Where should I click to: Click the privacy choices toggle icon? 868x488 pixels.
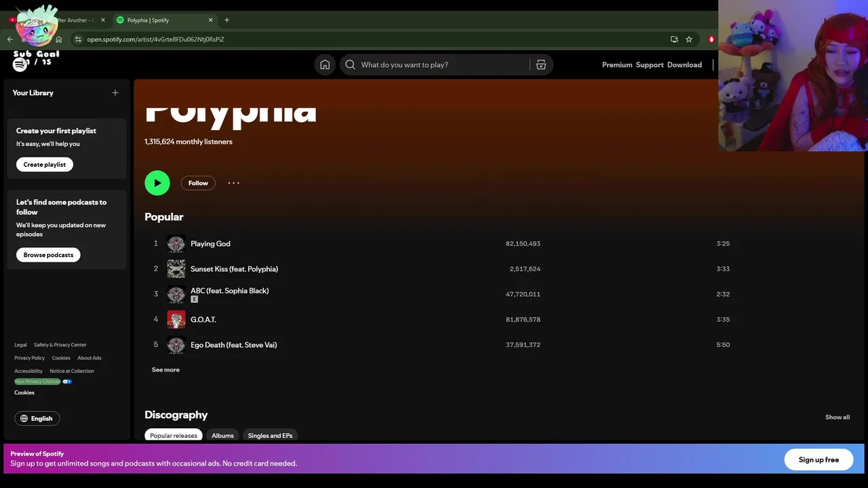(x=67, y=382)
